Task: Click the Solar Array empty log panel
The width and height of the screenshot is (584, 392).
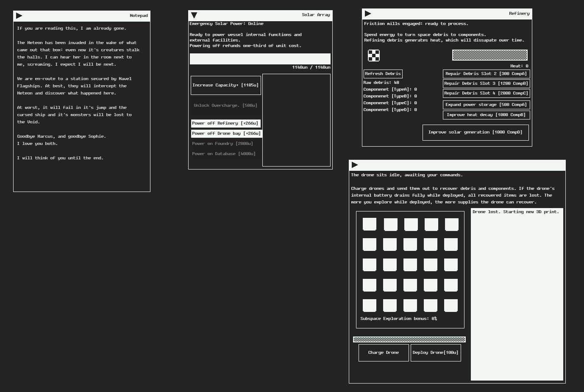Action: click(296, 120)
